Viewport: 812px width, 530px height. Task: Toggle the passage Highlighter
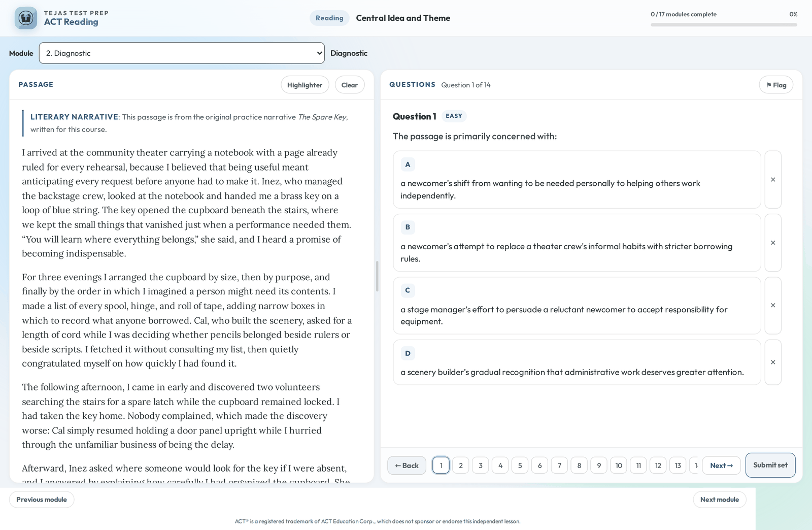pos(304,85)
